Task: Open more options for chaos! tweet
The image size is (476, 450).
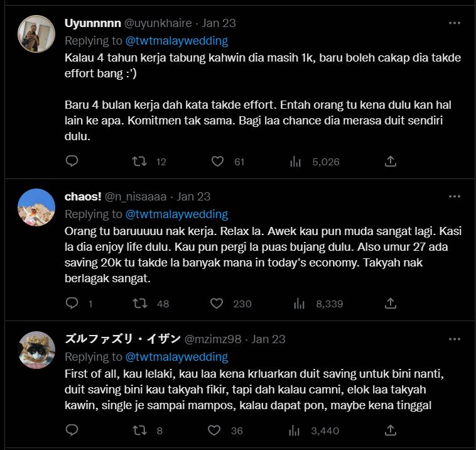Action: pyautogui.click(x=455, y=197)
